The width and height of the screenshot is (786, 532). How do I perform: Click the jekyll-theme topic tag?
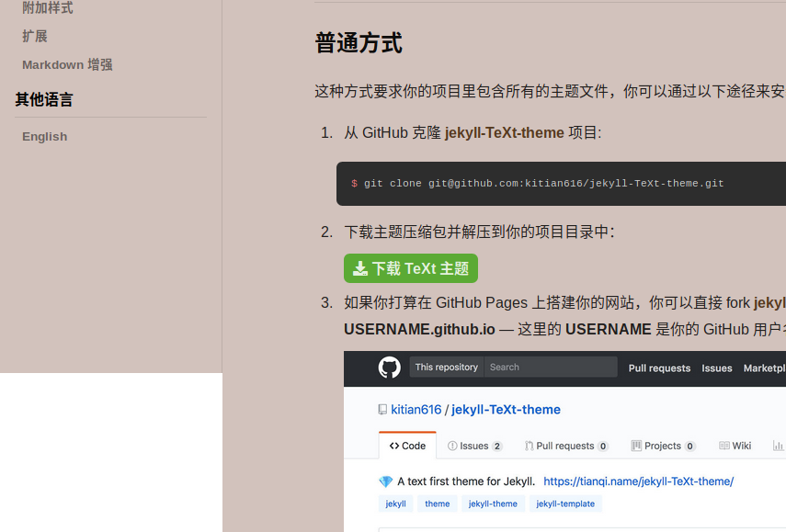493,504
